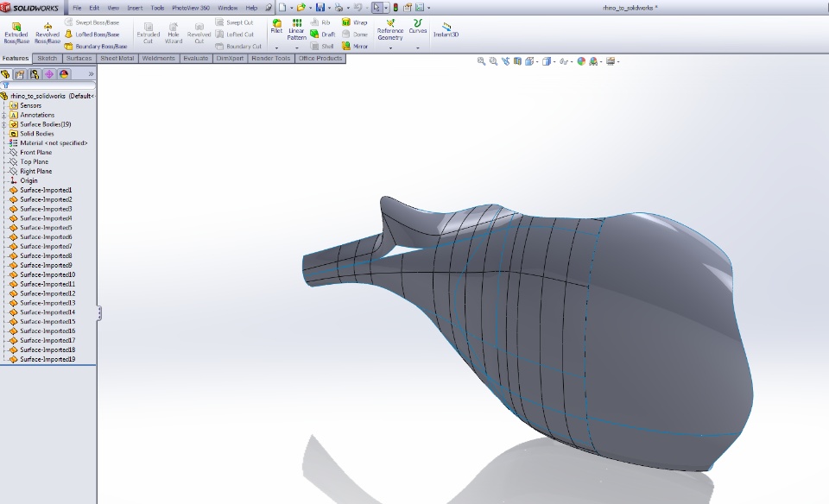Viewport: 829px width, 504px height.
Task: Open Reference Geometry tool
Action: pyautogui.click(x=390, y=29)
